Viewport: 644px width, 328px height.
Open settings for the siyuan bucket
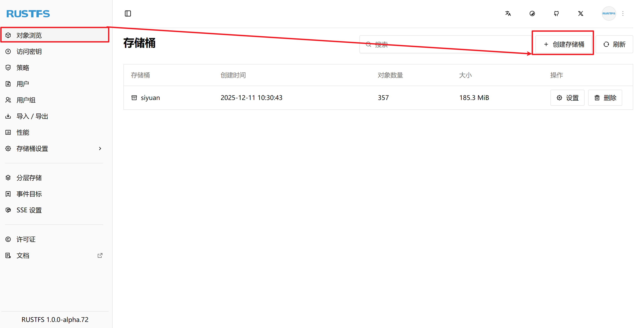(x=567, y=98)
